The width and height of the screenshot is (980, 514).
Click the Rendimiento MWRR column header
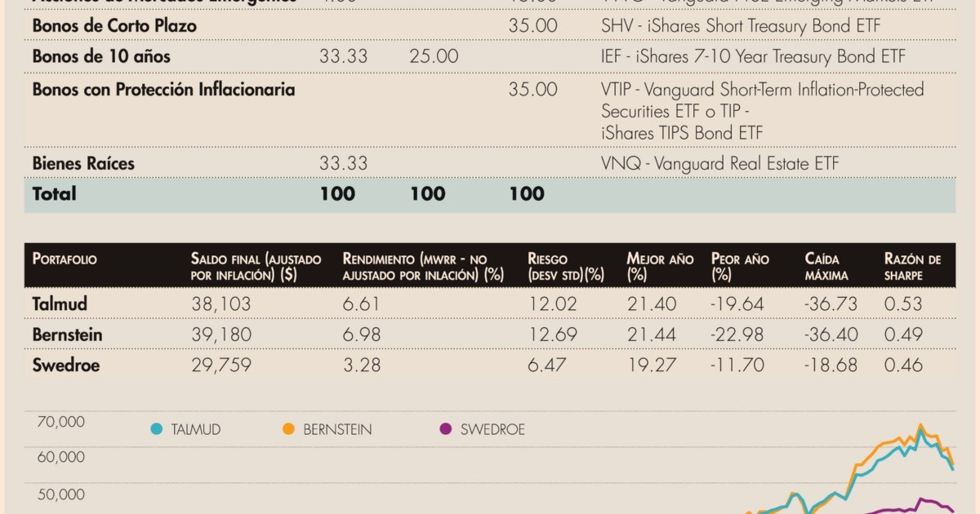(x=423, y=267)
